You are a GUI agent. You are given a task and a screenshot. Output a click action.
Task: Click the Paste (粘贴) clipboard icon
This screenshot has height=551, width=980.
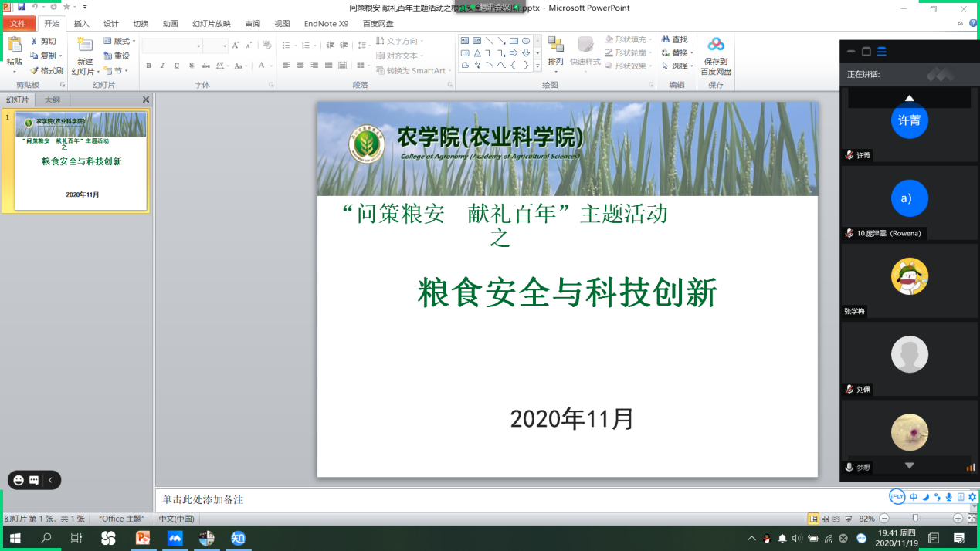coord(14,46)
